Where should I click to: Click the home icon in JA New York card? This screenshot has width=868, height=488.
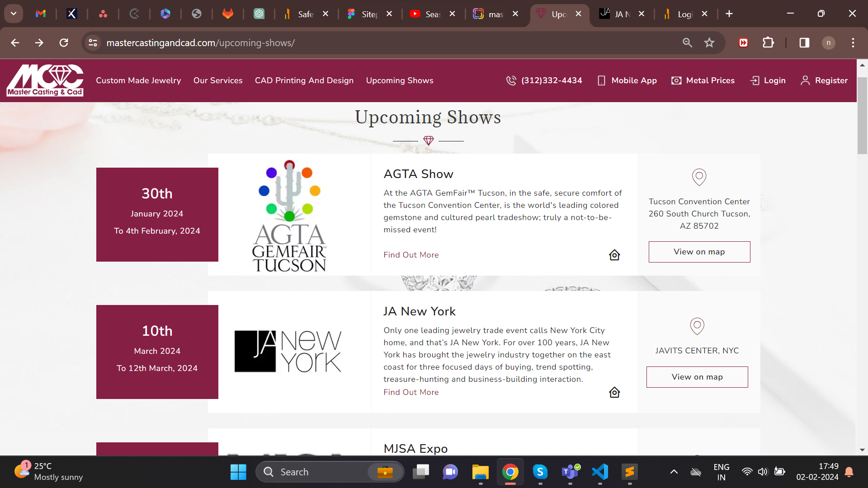coord(614,392)
